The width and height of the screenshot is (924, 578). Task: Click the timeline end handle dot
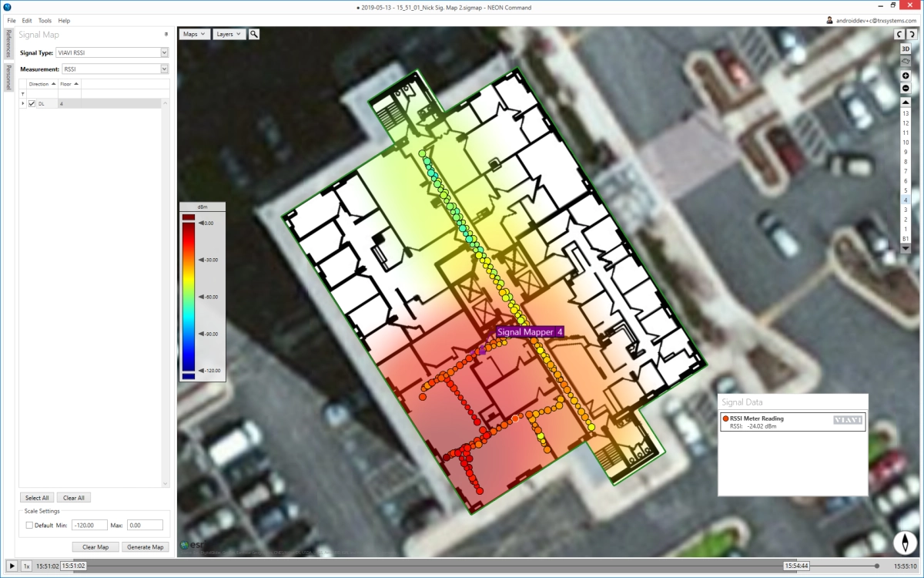click(x=877, y=566)
